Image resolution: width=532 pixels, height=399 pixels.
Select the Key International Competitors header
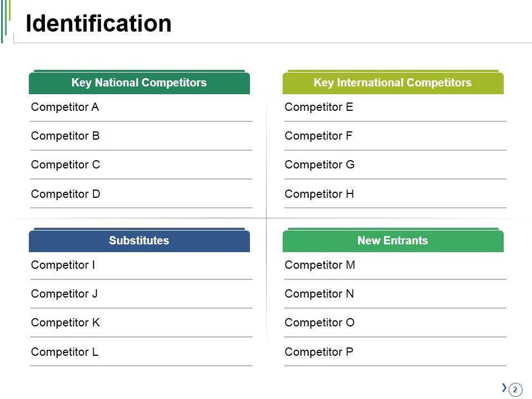(x=392, y=83)
